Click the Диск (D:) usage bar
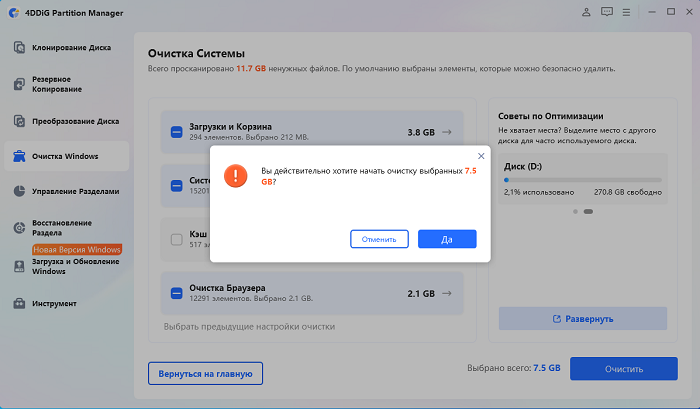 [583, 180]
